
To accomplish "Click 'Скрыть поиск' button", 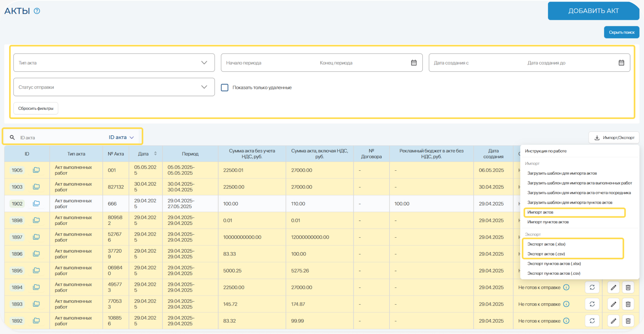I will pyautogui.click(x=621, y=32).
